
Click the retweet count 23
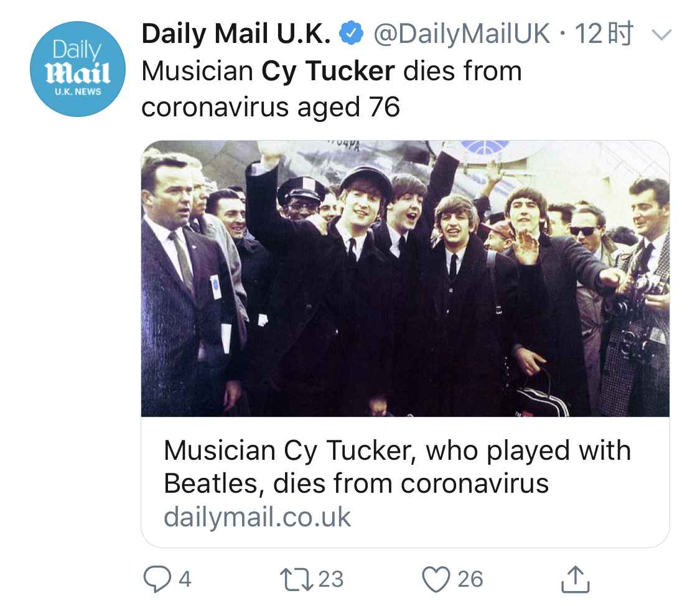tap(330, 579)
